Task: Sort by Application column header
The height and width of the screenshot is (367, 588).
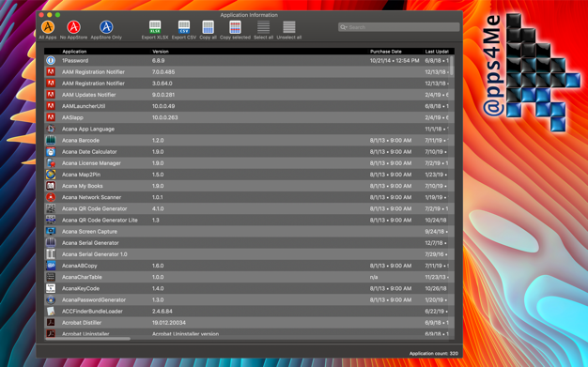Action: coord(74,52)
